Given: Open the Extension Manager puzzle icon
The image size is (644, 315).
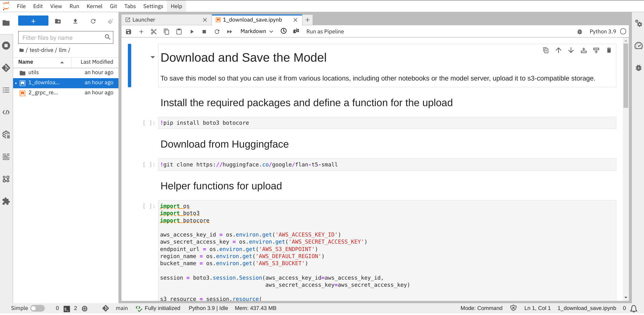Looking at the screenshot, I should [6, 201].
